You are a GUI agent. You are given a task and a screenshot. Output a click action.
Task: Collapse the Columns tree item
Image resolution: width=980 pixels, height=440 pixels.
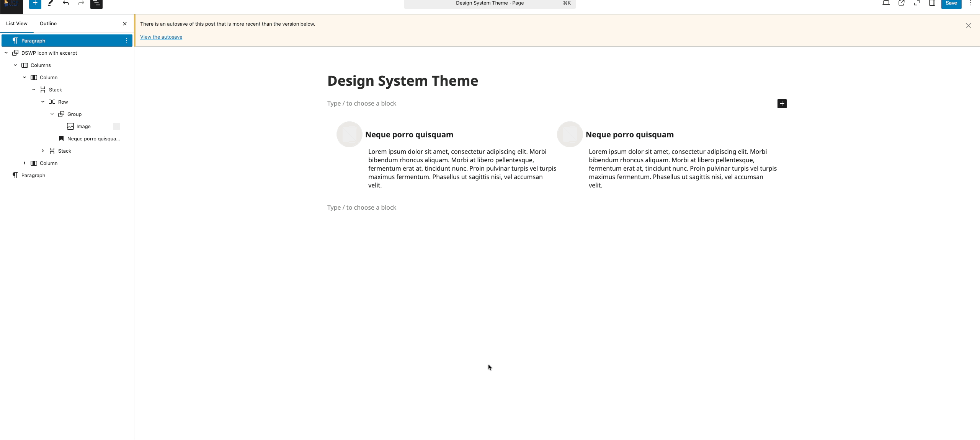pyautogui.click(x=15, y=65)
